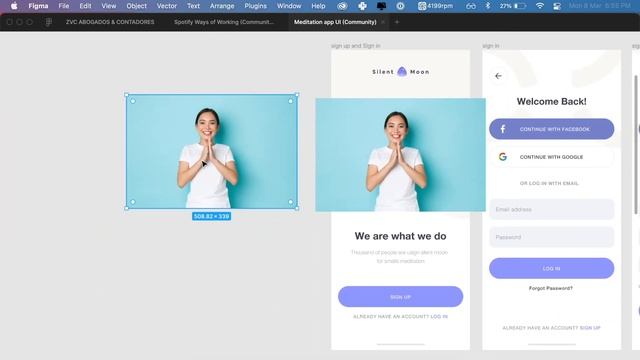Select the 'sign in' frame label
Image resolution: width=640 pixels, height=360 pixels.
pos(491,46)
